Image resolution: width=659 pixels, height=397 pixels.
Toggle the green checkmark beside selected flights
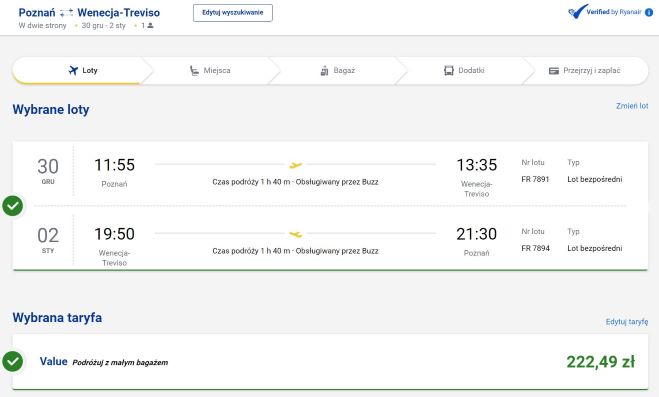click(13, 206)
